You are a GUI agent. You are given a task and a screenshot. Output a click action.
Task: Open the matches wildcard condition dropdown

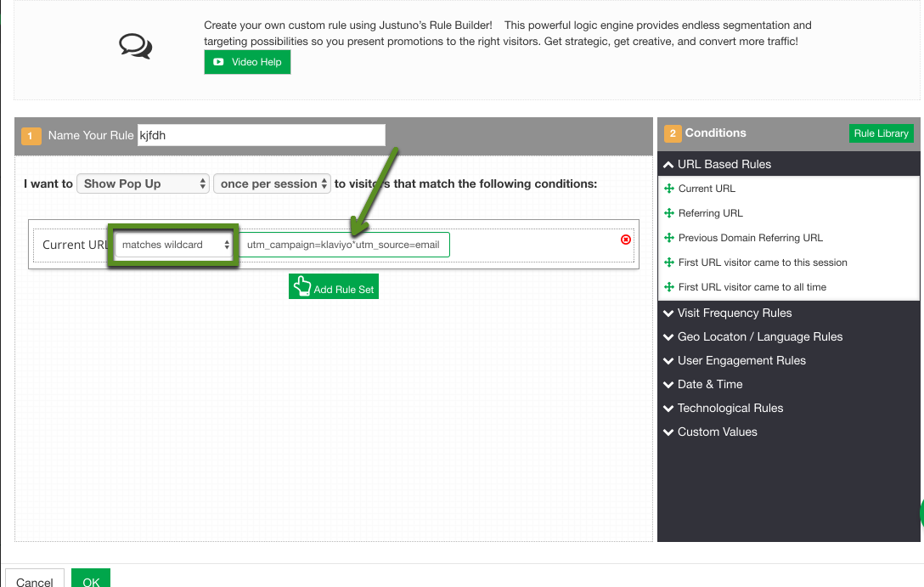(x=172, y=244)
